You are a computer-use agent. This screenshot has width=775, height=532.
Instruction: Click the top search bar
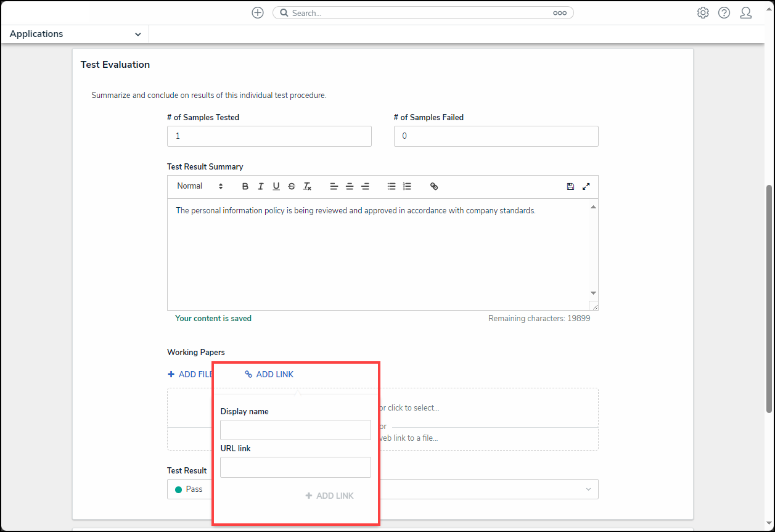point(419,13)
